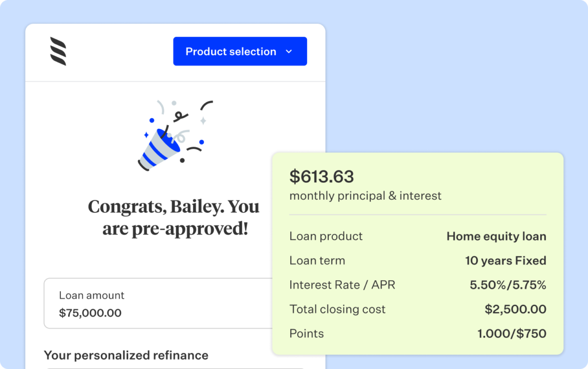Select the Points 1.000/$750 entry

[x=511, y=334]
